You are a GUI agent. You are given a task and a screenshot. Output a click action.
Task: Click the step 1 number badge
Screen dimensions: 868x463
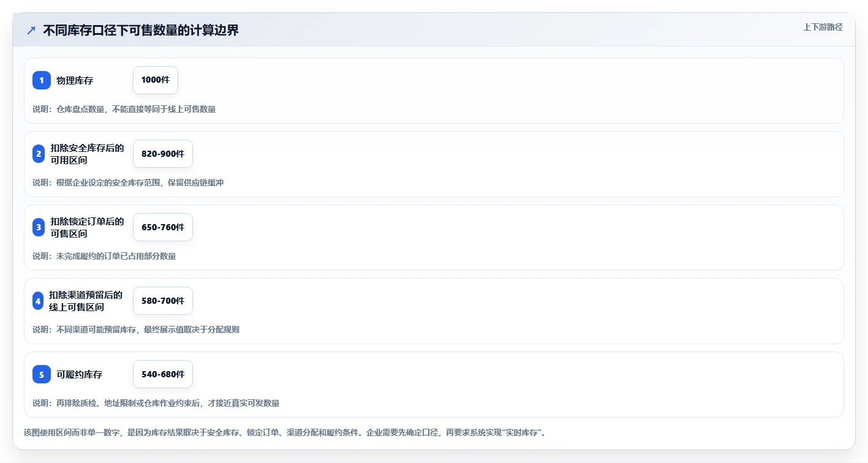[42, 80]
